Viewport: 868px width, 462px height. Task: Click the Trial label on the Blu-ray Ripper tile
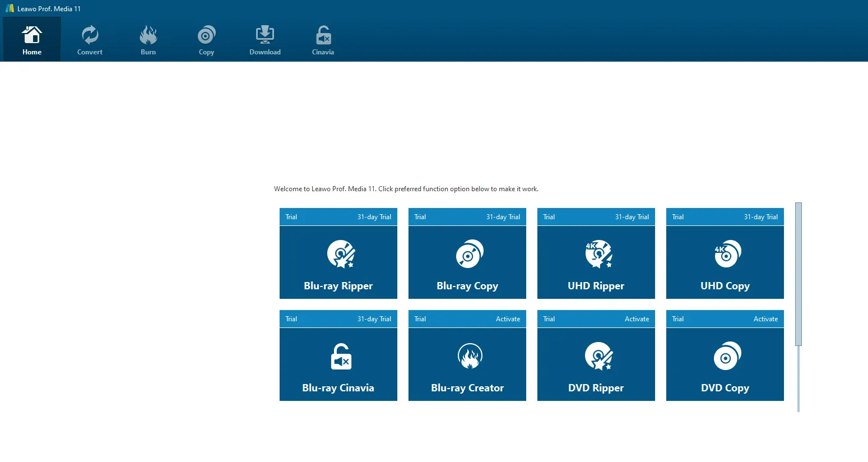pos(291,217)
